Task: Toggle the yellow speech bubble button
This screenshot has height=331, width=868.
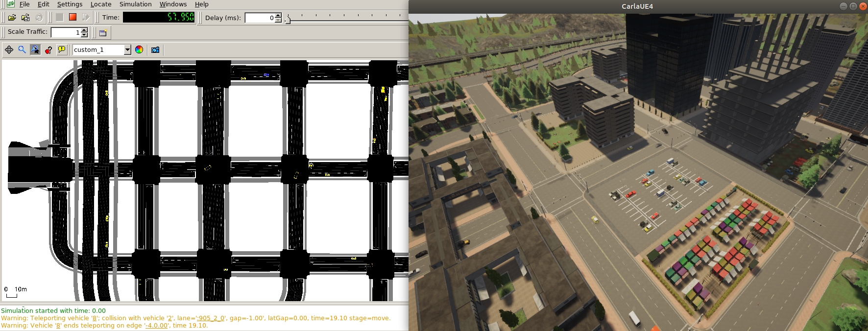Action: (62, 49)
